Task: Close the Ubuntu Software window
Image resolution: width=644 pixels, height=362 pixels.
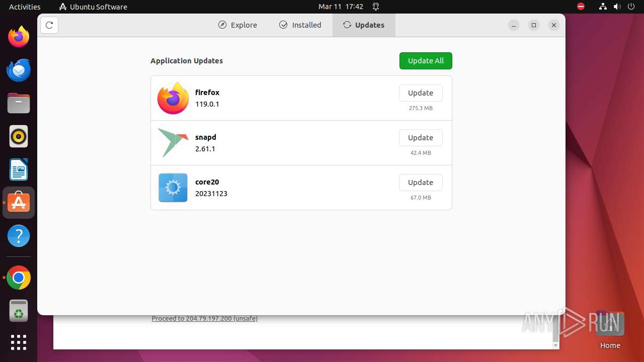Action: pos(554,25)
